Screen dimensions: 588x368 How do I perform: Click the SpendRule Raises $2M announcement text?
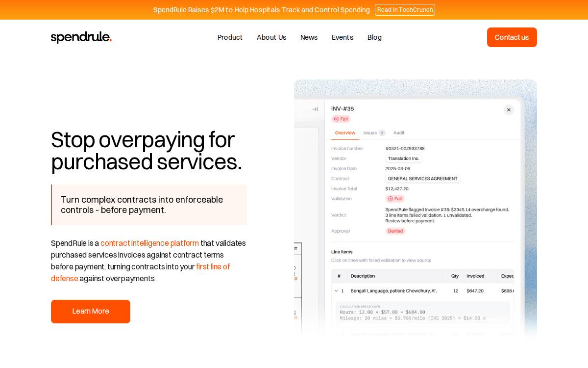(262, 10)
